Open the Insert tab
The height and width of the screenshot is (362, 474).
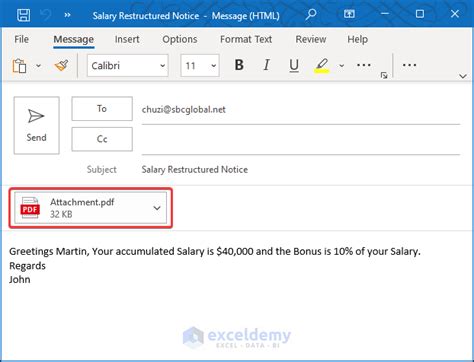(x=127, y=39)
